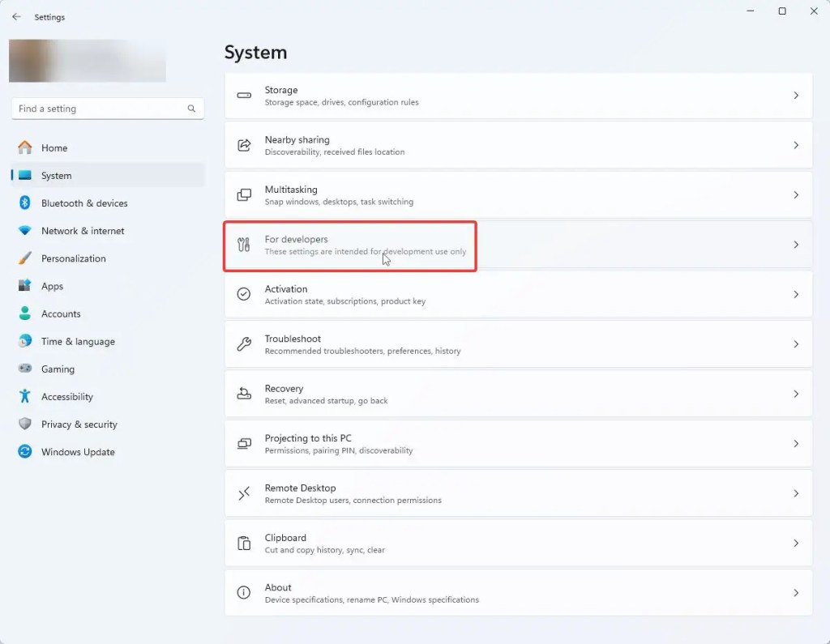Click the Gaming controller icon in sidebar
The width and height of the screenshot is (830, 644).
(x=25, y=369)
